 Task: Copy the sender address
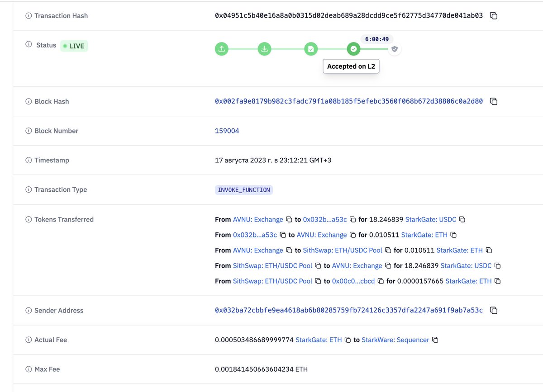click(x=494, y=311)
